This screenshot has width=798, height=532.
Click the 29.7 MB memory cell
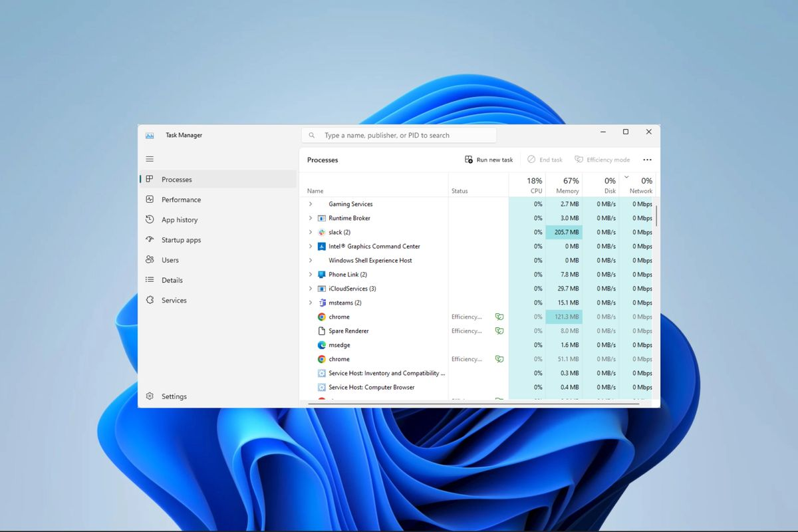[x=564, y=289]
